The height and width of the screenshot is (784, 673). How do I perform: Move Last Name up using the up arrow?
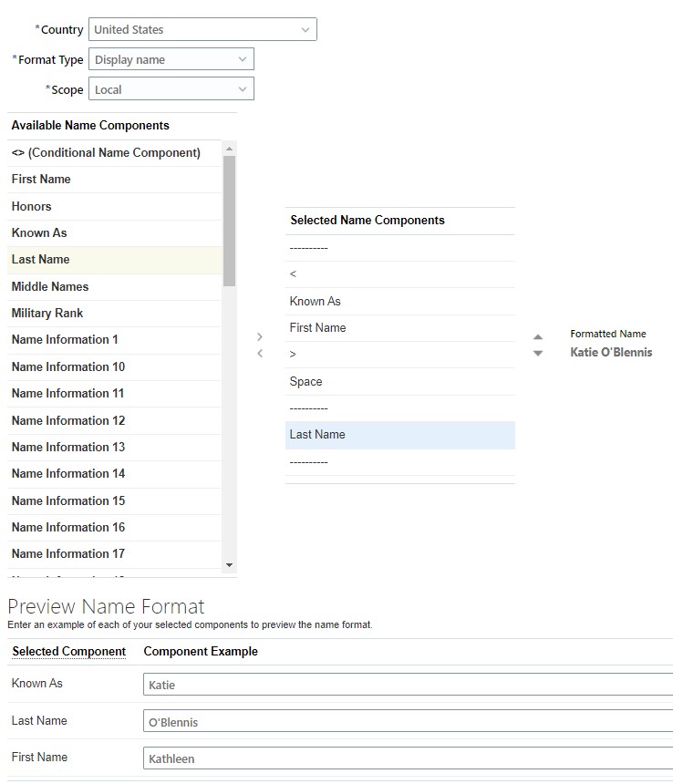click(538, 335)
